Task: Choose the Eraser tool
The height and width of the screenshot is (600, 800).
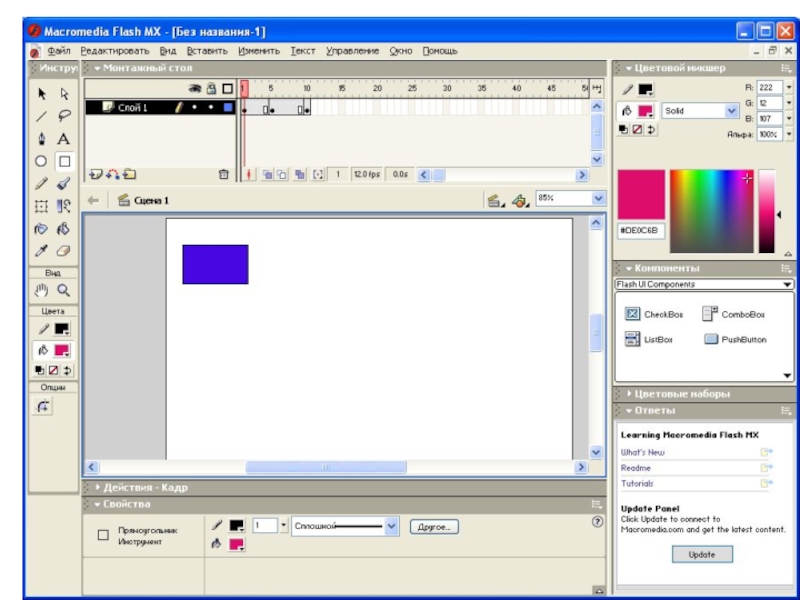Action: pyautogui.click(x=63, y=249)
